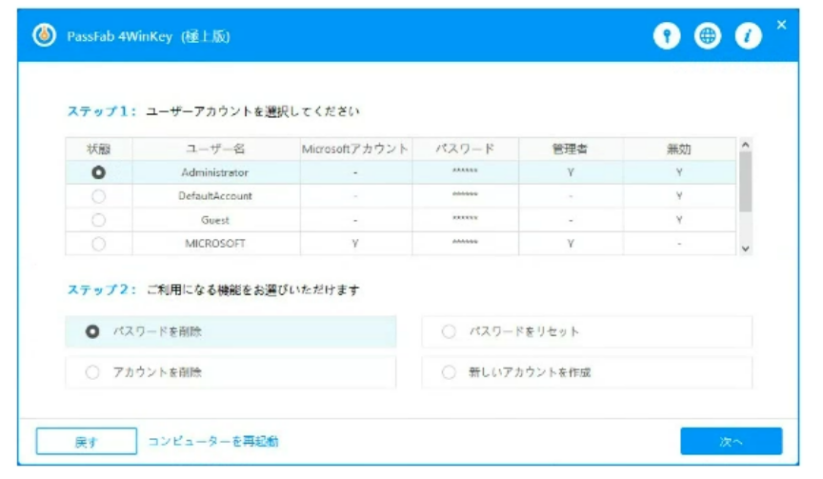
Task: Click the Guest user name cell
Action: click(x=215, y=220)
